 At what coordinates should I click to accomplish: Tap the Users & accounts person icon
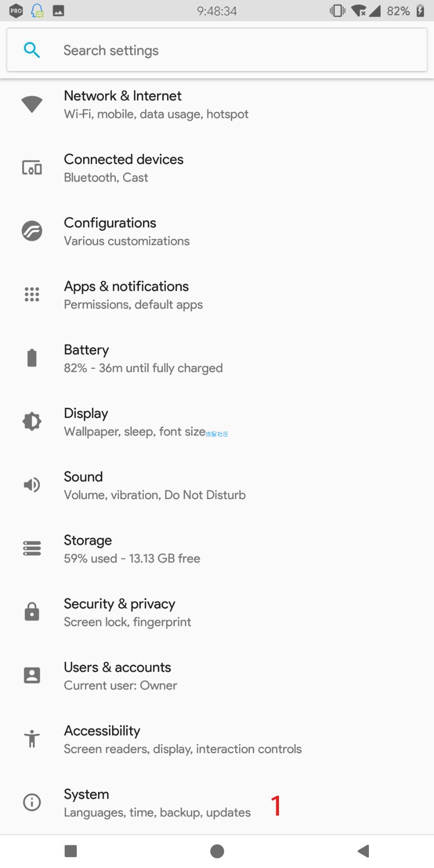[32, 675]
